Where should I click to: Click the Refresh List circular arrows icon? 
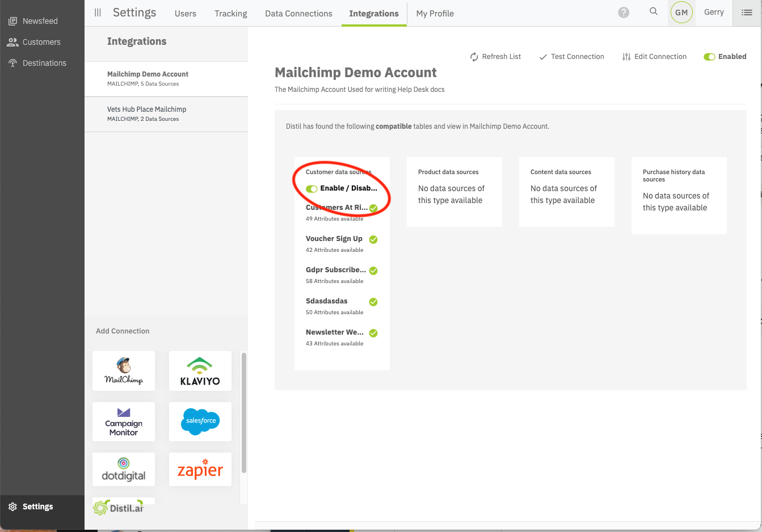tap(474, 57)
